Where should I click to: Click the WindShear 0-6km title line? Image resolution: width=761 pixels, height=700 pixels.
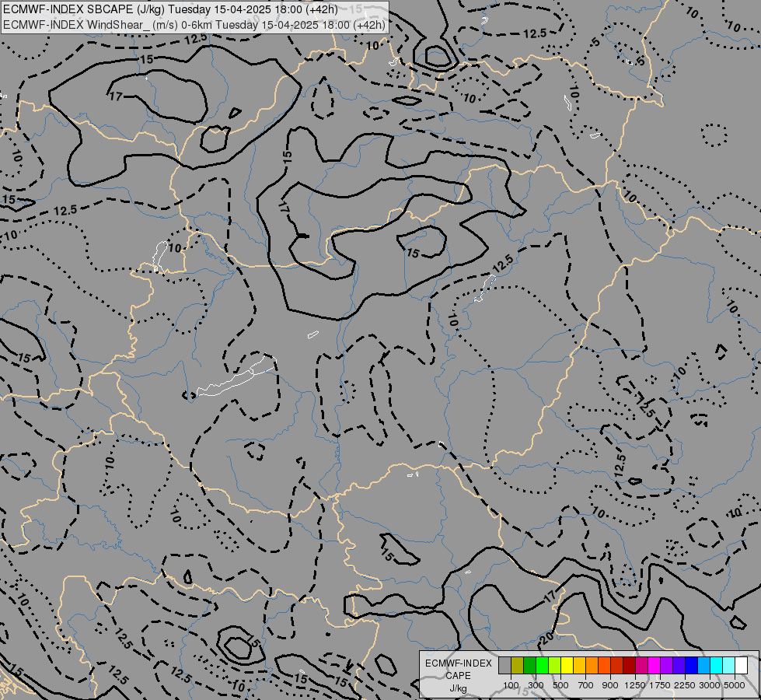(194, 25)
